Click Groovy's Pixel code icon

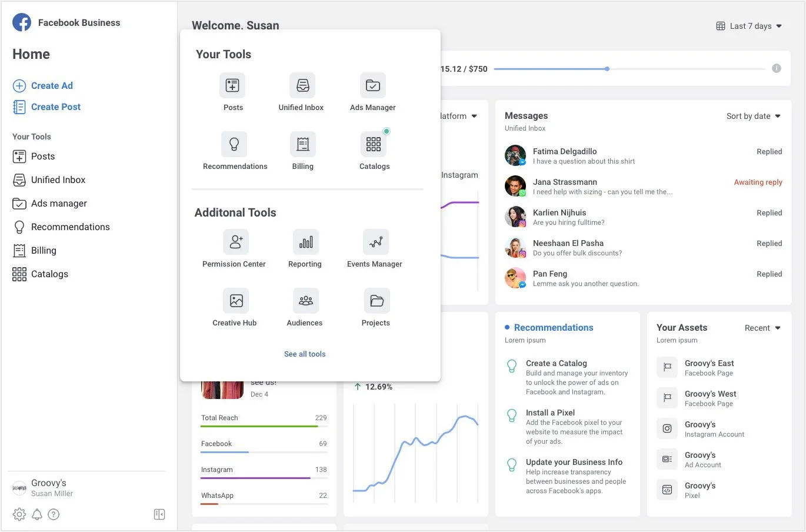pyautogui.click(x=667, y=490)
